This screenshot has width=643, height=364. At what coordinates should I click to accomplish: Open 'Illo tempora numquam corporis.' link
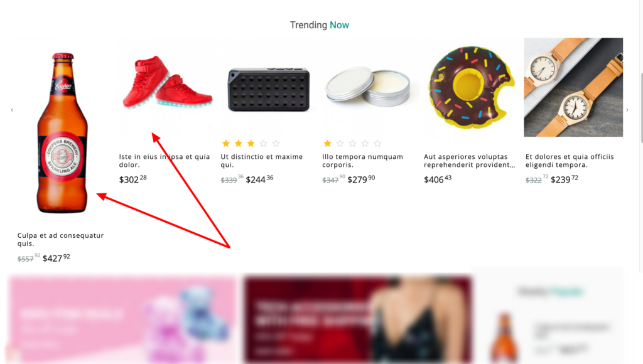click(x=362, y=161)
